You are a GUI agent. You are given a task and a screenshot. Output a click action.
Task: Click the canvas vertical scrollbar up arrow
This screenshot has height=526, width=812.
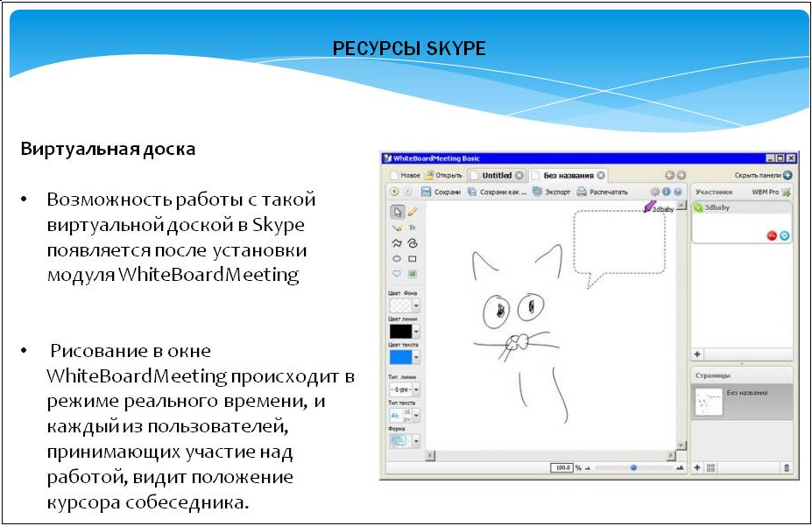(x=681, y=207)
